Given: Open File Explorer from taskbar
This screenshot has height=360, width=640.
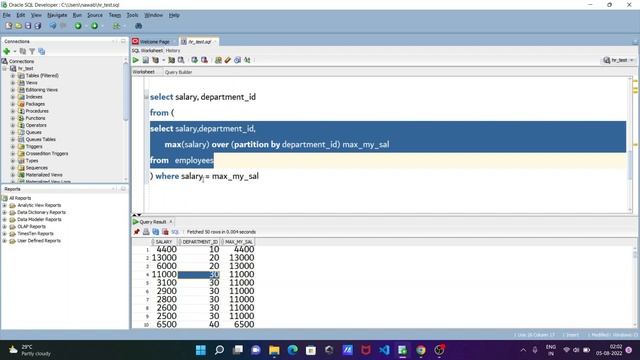Looking at the screenshot, I should pos(274,350).
